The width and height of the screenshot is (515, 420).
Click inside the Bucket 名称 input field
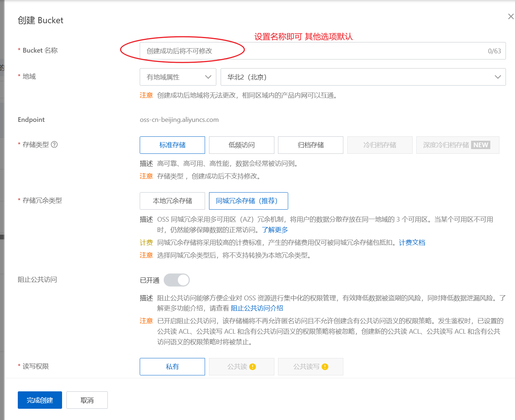(312, 51)
